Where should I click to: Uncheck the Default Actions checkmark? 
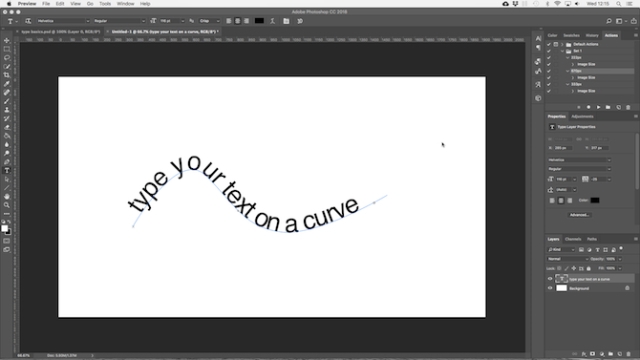(549, 44)
